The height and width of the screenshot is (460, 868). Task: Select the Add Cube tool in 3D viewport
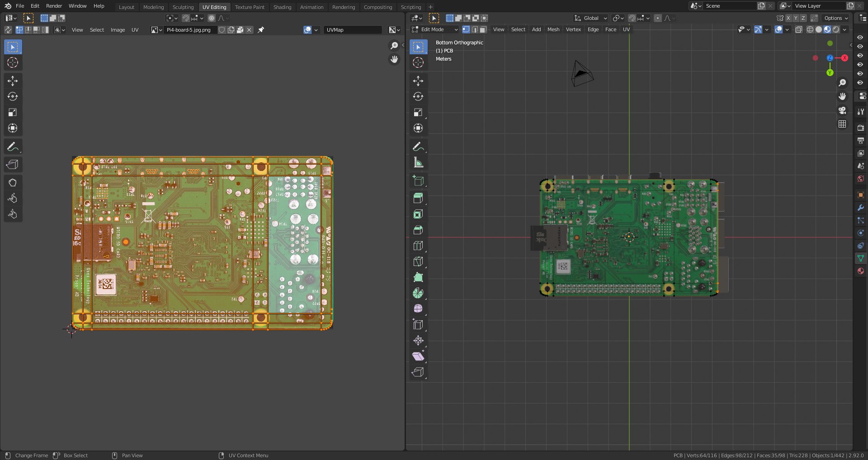pyautogui.click(x=419, y=180)
